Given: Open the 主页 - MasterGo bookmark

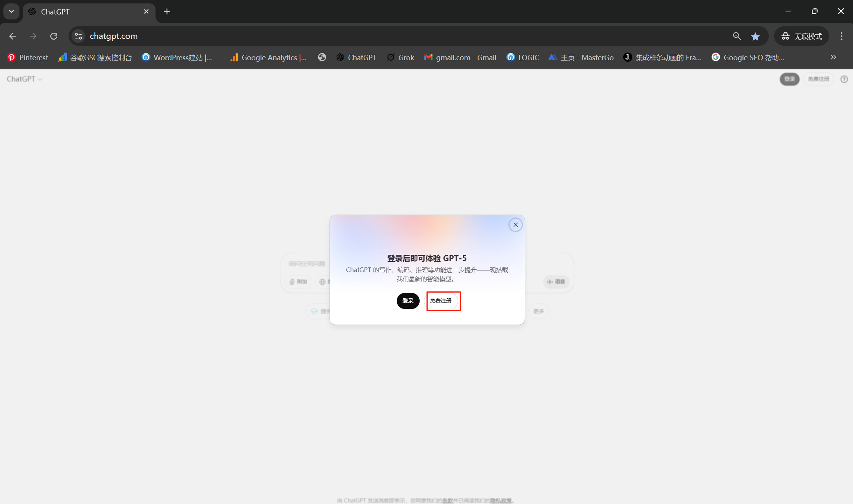Looking at the screenshot, I should [581, 58].
